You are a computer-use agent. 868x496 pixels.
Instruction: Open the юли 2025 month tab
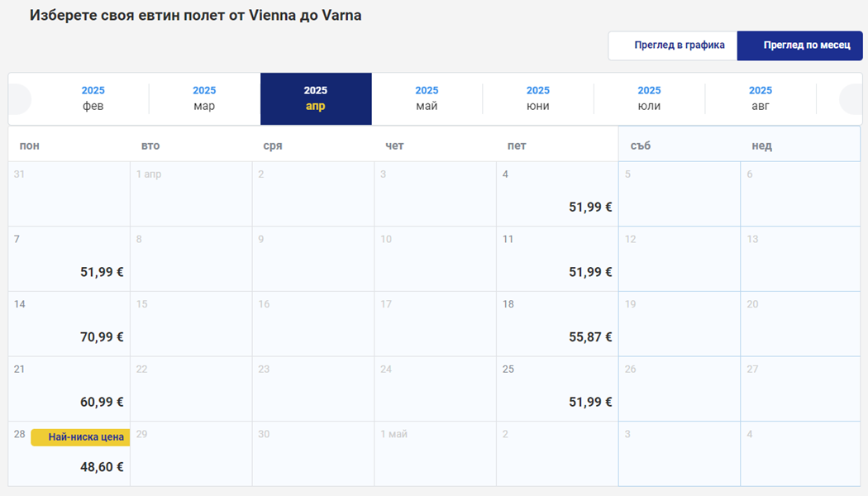649,98
